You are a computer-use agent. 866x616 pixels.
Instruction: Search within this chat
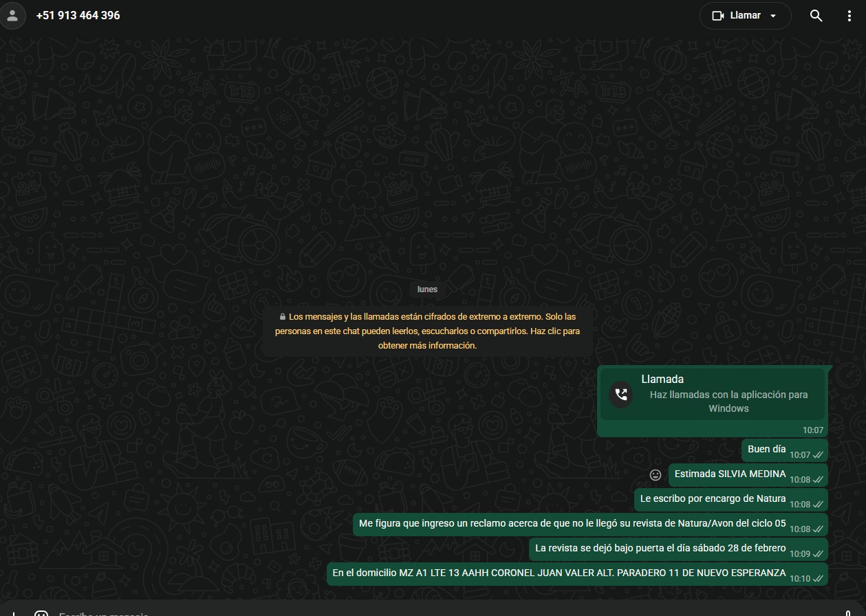[x=816, y=16]
